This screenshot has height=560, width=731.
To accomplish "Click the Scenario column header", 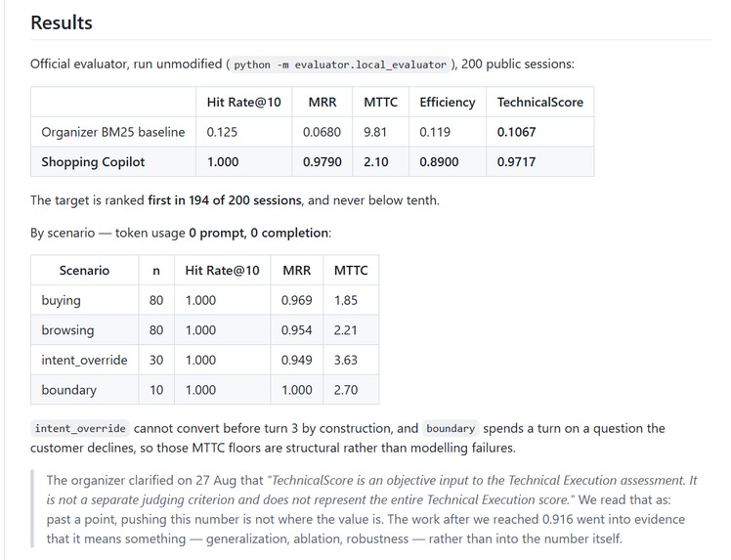I will point(84,271).
